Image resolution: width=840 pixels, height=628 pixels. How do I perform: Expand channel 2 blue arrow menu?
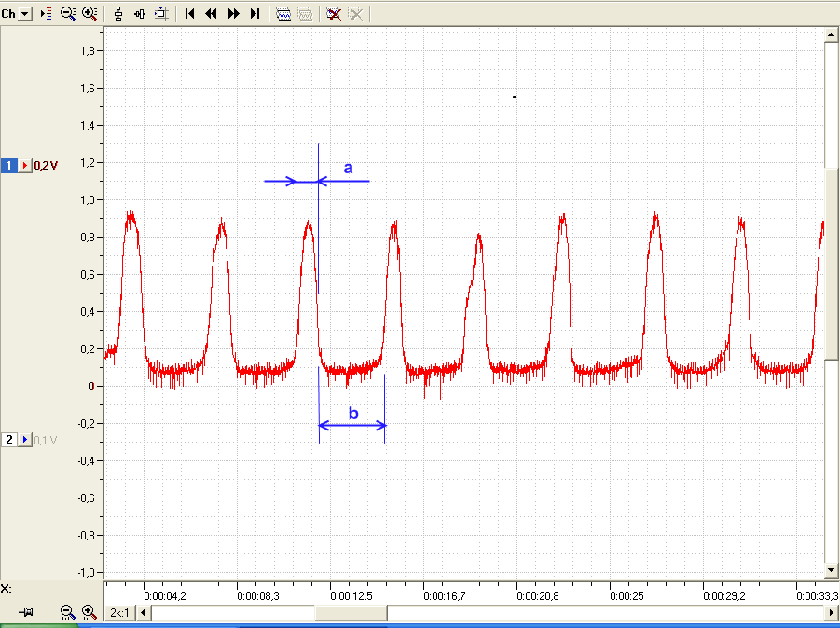point(25,440)
